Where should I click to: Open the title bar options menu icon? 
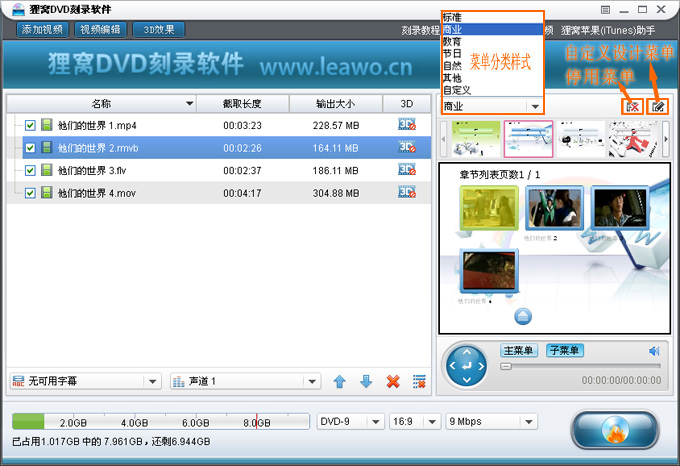[605, 10]
